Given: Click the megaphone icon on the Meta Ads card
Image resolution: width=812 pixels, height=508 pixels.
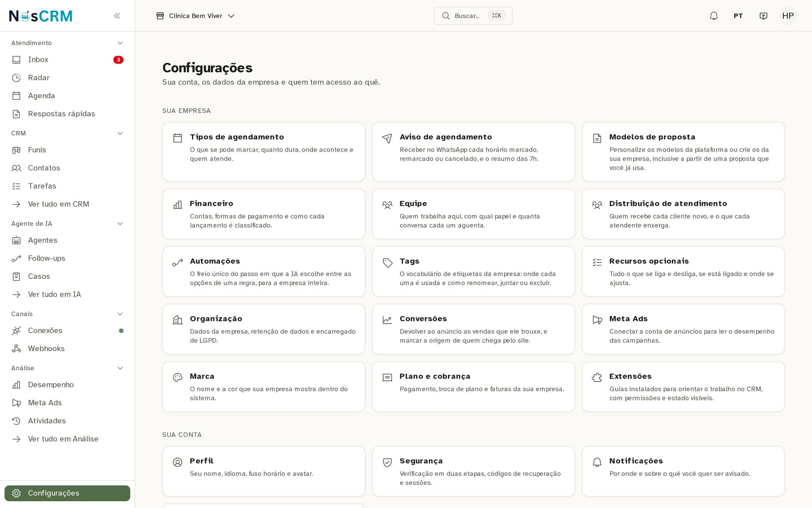Looking at the screenshot, I should tap(597, 320).
